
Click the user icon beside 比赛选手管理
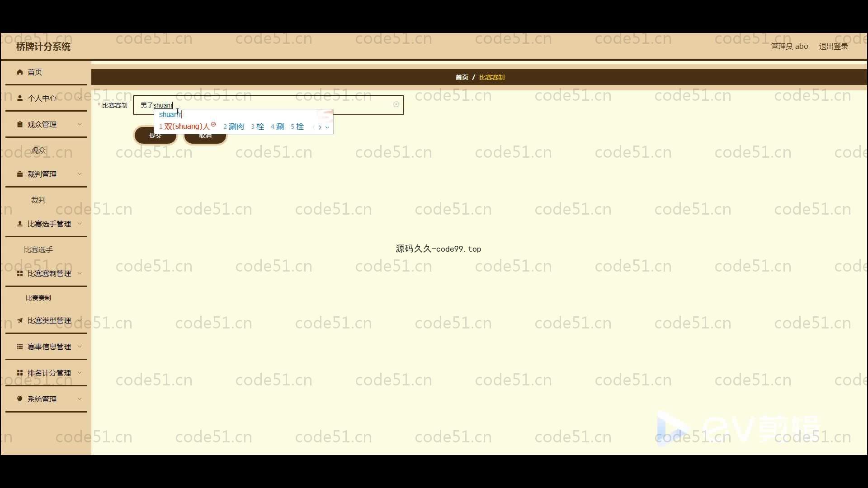click(19, 224)
